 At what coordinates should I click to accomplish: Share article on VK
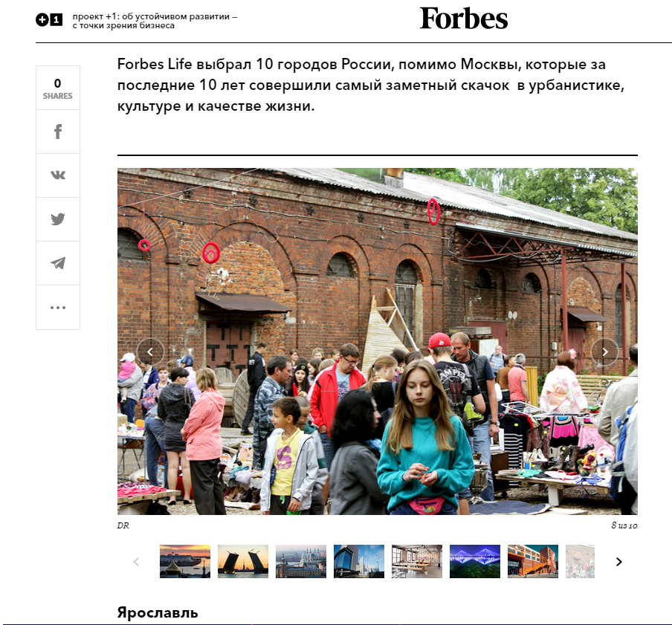[58, 175]
